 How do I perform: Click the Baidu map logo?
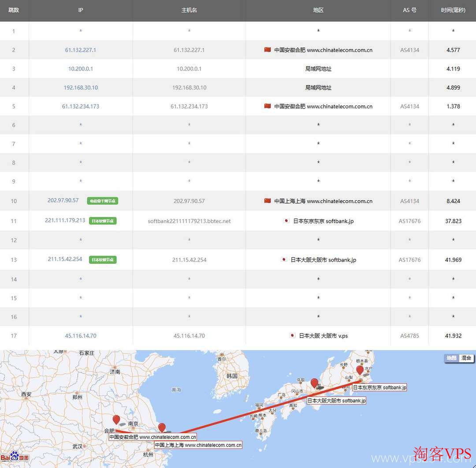pos(15,456)
